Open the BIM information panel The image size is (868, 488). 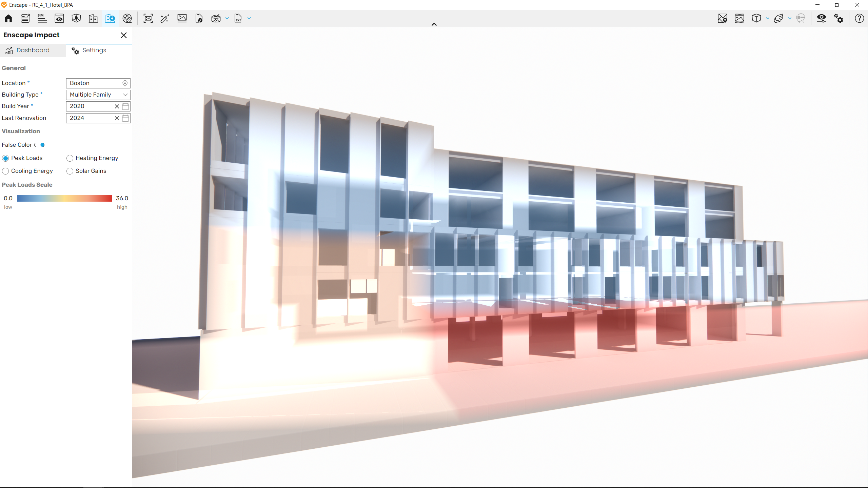click(x=42, y=18)
